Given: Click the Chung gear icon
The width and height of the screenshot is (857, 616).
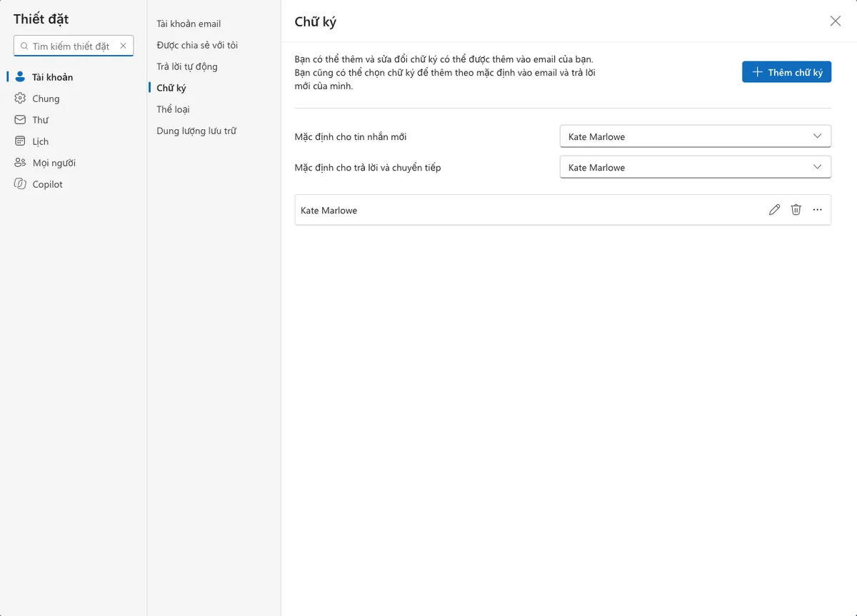Looking at the screenshot, I should (x=20, y=99).
